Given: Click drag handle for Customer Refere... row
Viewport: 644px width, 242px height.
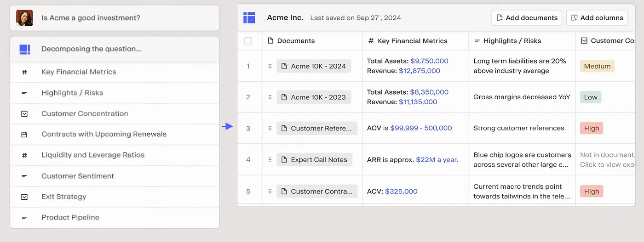Looking at the screenshot, I should click(x=270, y=129).
